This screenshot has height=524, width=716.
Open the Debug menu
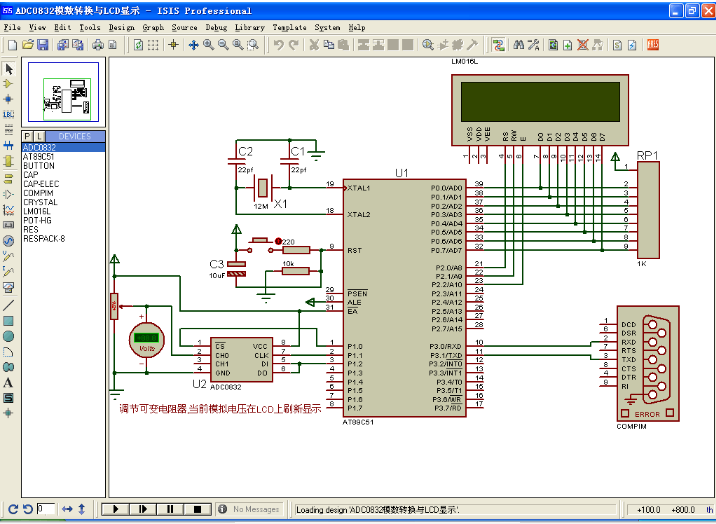(216, 27)
